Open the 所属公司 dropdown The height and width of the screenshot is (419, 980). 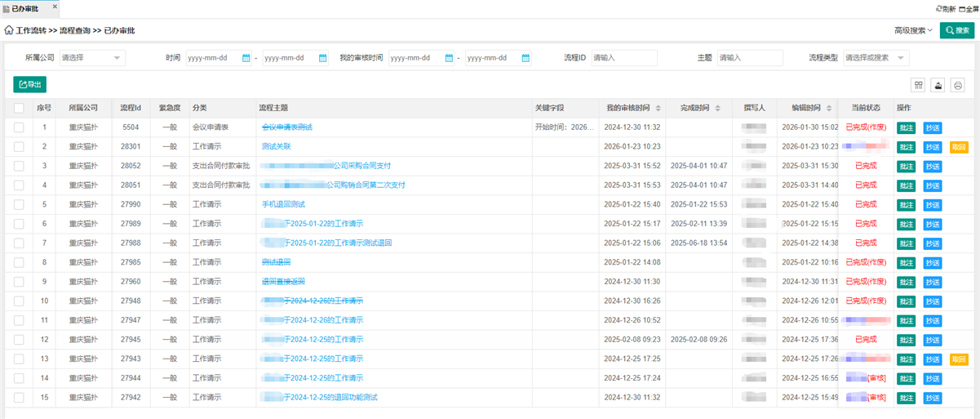click(91, 58)
